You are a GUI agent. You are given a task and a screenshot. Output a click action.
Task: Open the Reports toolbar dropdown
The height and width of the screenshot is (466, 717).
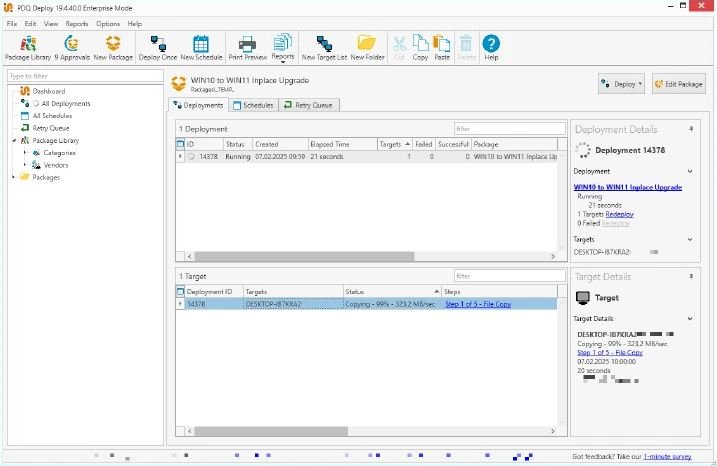283,48
